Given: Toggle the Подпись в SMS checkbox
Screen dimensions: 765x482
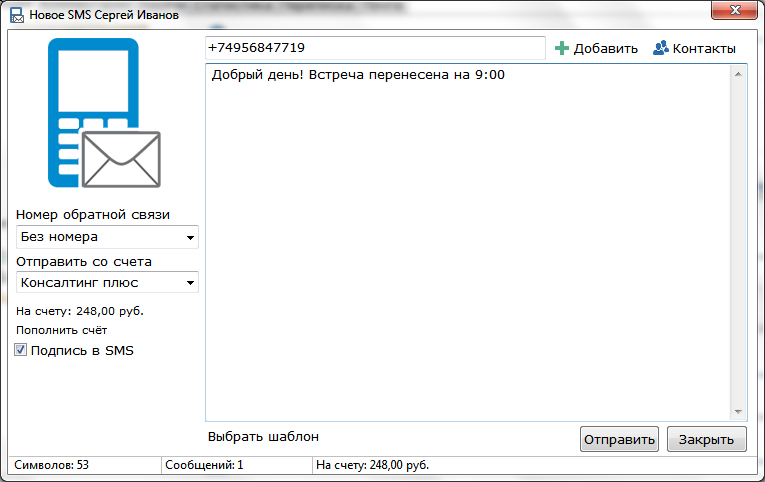Looking at the screenshot, I should tap(20, 350).
